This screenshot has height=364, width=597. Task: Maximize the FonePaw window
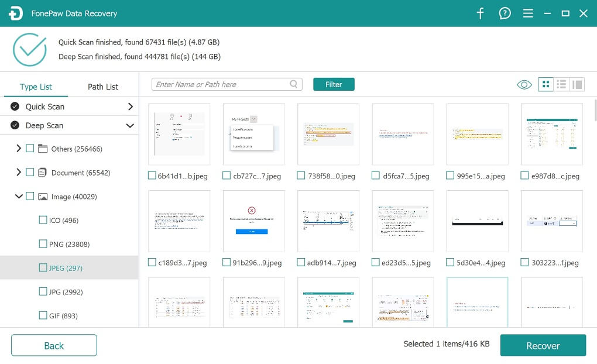pos(565,13)
